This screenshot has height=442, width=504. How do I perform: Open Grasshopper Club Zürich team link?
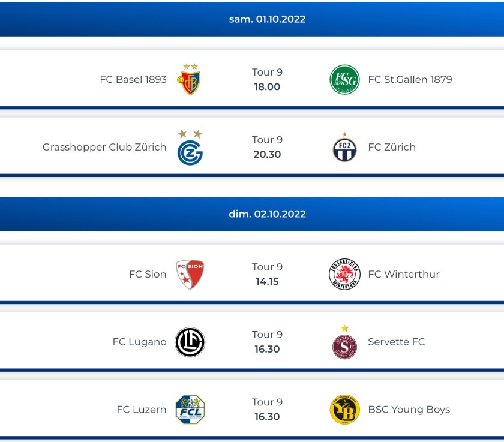coord(104,147)
